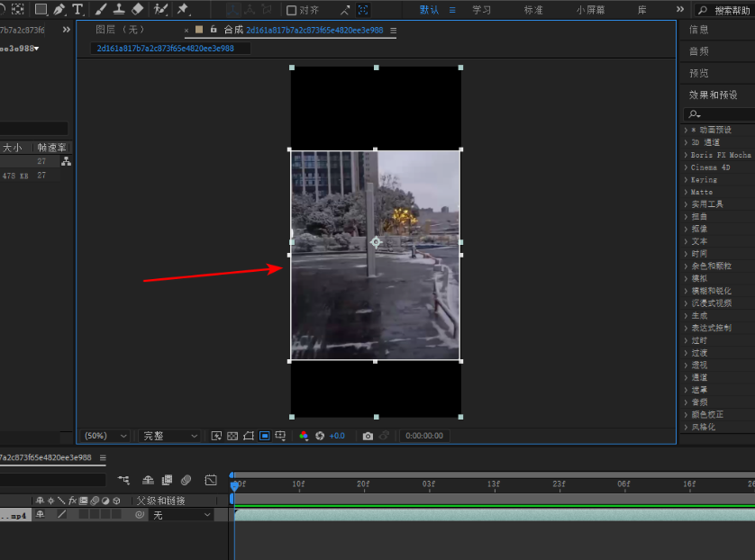Open grid and guide options in viewer footer
The height and width of the screenshot is (560, 755).
[x=280, y=436]
